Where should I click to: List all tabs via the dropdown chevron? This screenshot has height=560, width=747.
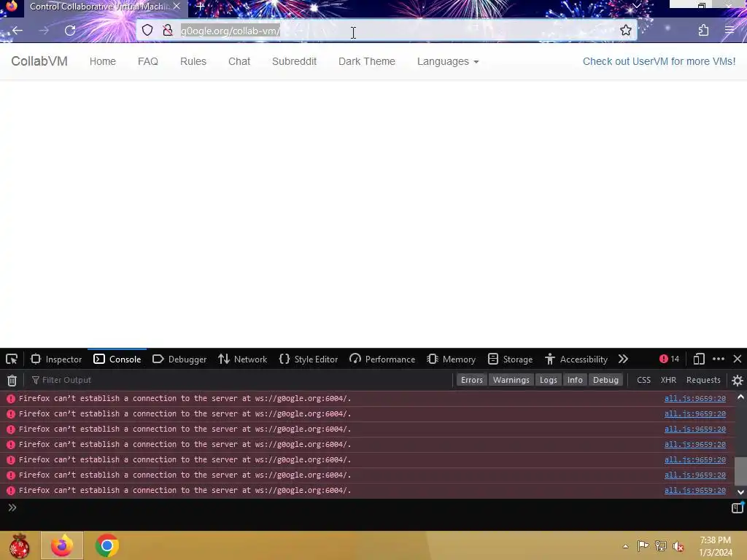pyautogui.click(x=636, y=6)
